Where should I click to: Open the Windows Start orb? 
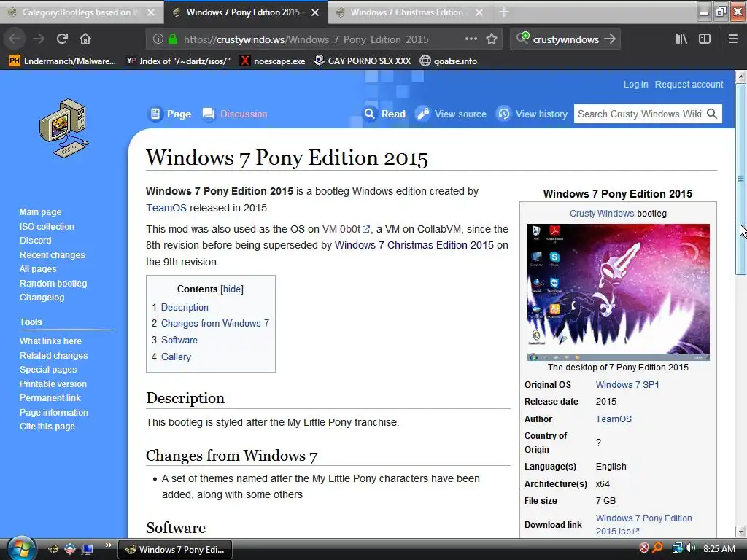[x=21, y=549]
